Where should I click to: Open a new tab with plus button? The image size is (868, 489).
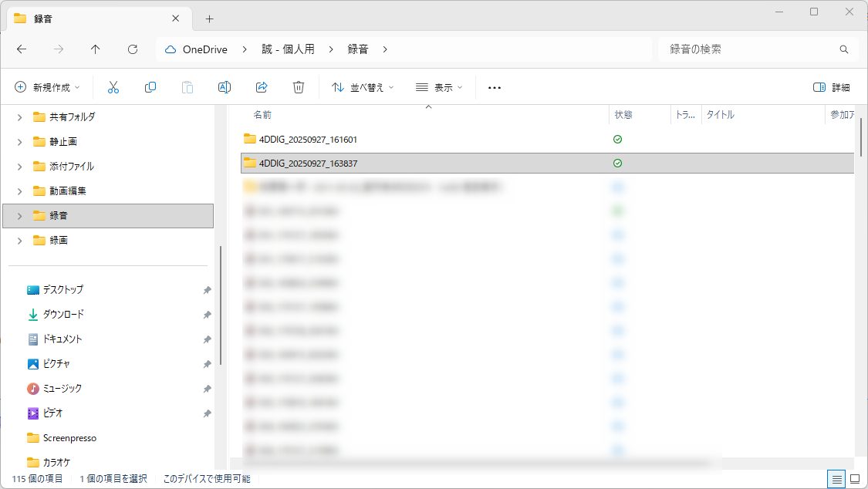pos(209,19)
